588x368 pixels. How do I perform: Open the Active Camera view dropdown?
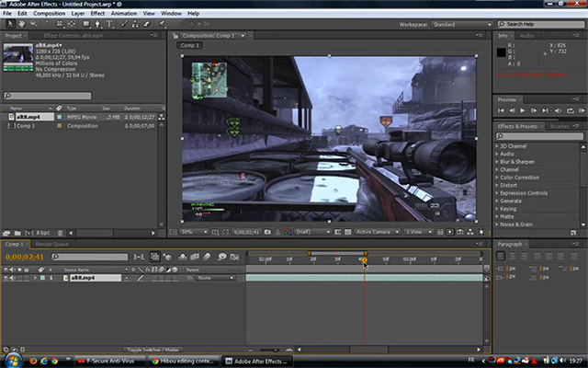click(x=377, y=232)
